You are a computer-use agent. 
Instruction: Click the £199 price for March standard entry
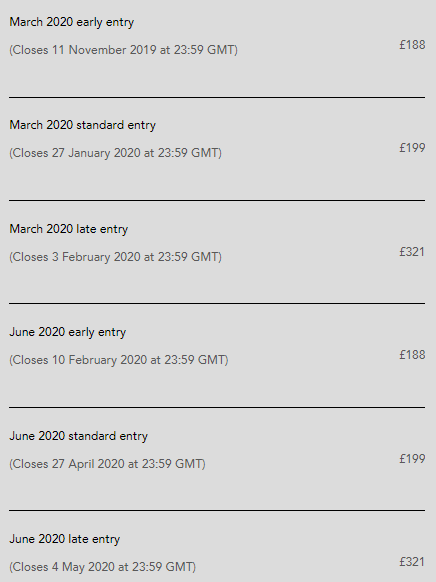click(412, 148)
